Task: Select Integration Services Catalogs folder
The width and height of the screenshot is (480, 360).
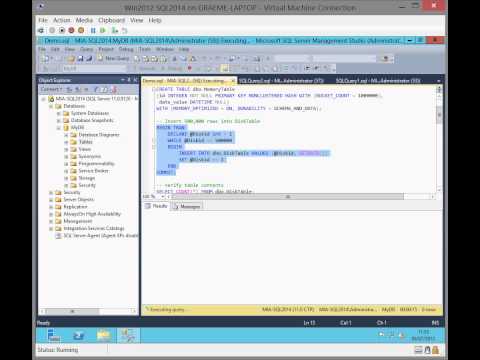Action: point(94,229)
